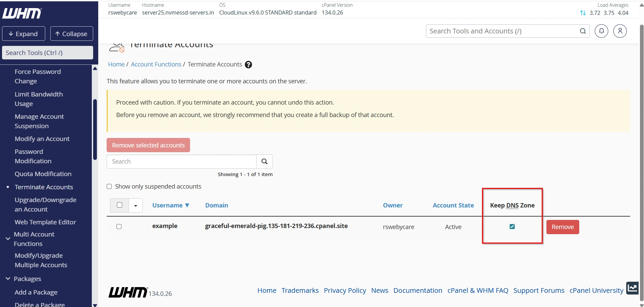Open Modify/Upgrade Multiple Accounts
Viewport: 644px width, 307px height.
pos(41,260)
